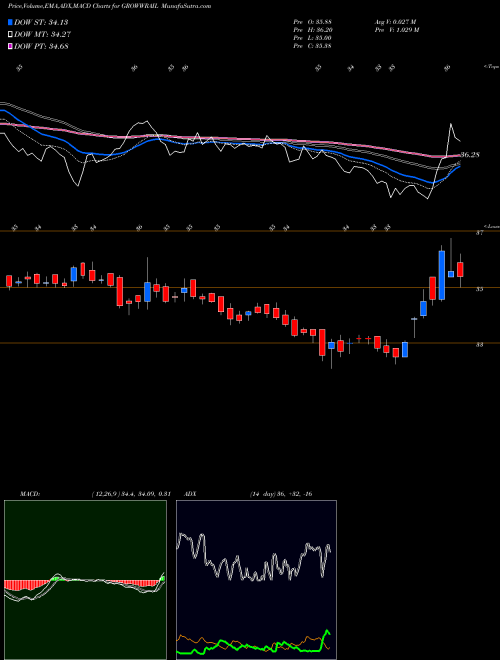Click the white DOW MT legend swatch

(11, 35)
